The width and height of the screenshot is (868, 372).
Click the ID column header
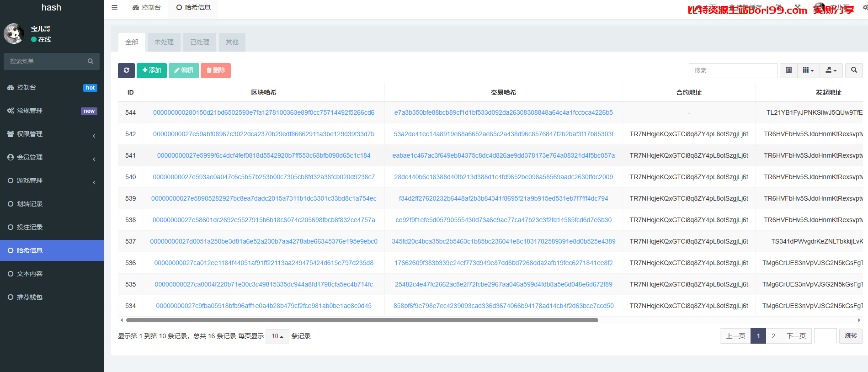coord(131,92)
